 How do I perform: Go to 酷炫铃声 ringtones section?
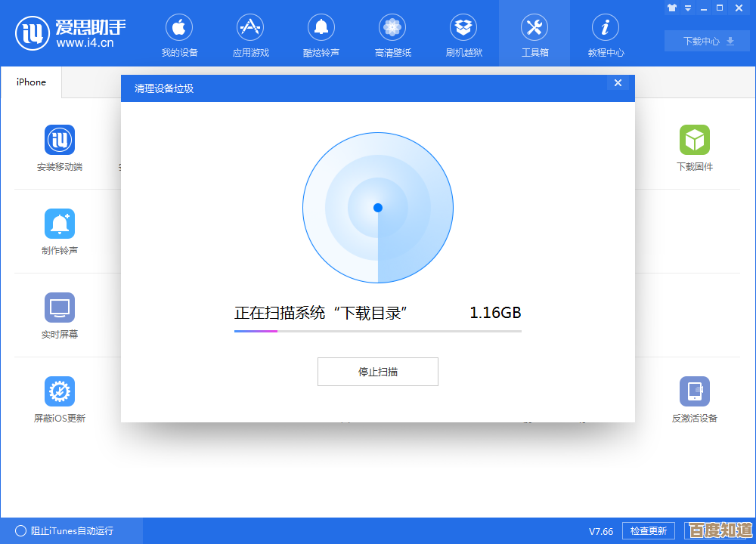click(x=321, y=35)
